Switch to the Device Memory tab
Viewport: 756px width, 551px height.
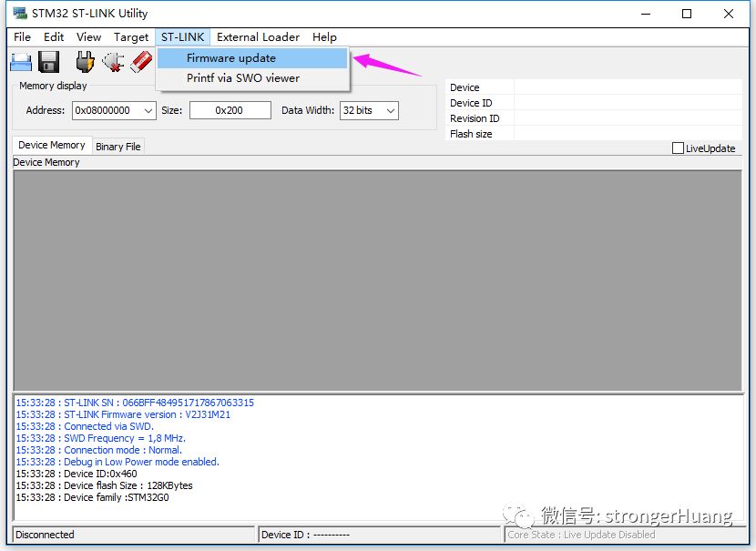[52, 145]
